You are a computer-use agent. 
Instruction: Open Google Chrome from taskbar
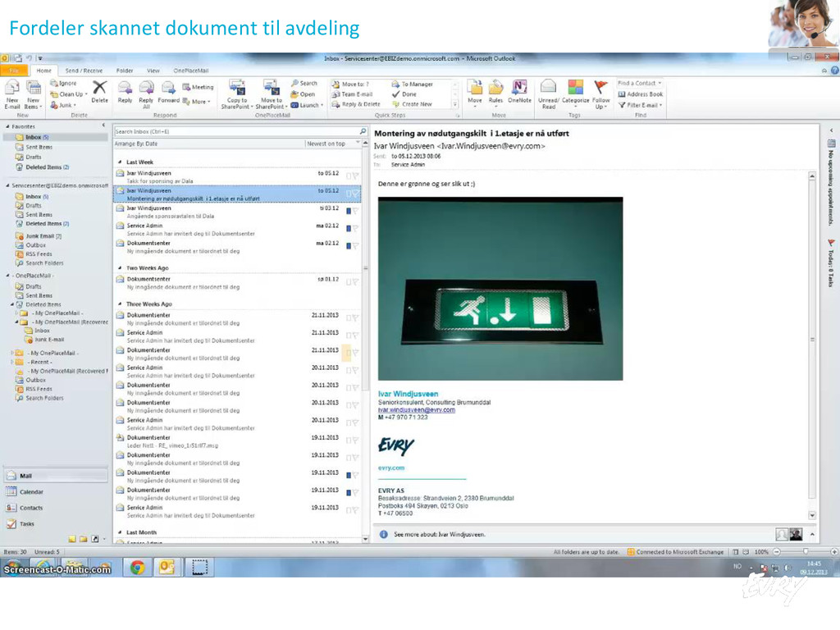138,568
